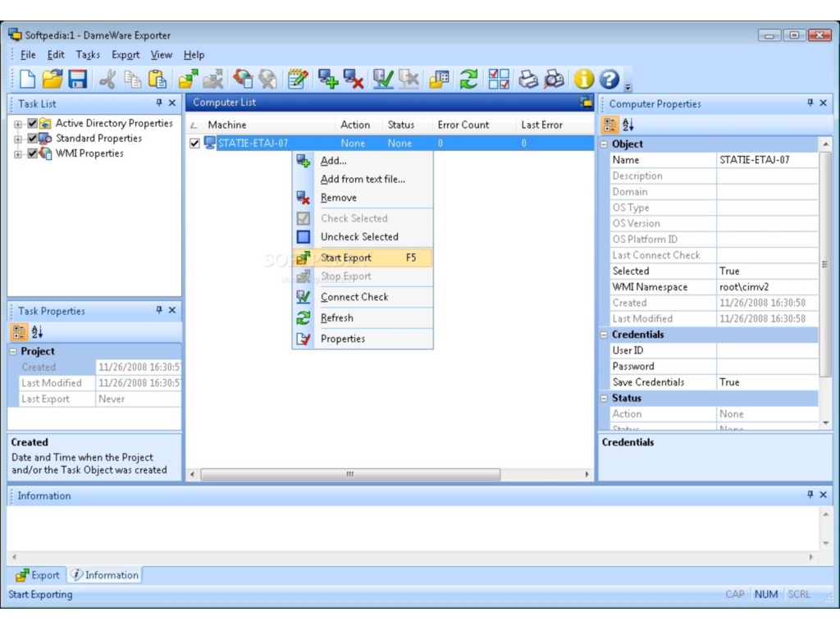Image resolution: width=840 pixels, height=630 pixels.
Task: Open the toolbar options dropdown arrow
Action: [628, 86]
